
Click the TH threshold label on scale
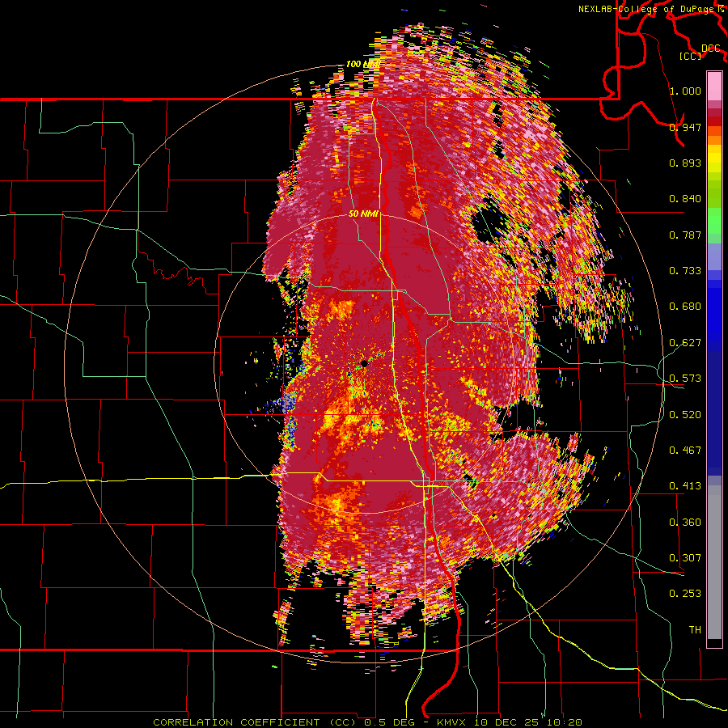[695, 630]
